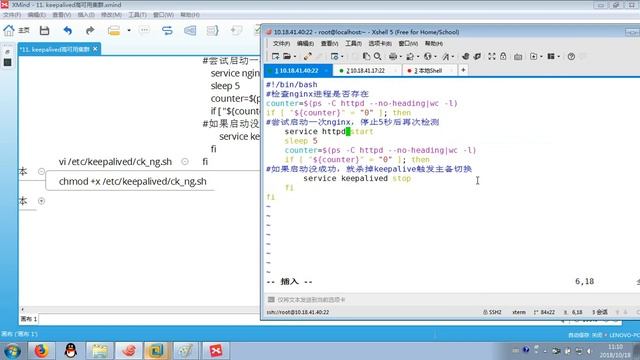640x360 pixels.
Task: Expand the Xshell font dropdown arrow
Action: (x=453, y=57)
